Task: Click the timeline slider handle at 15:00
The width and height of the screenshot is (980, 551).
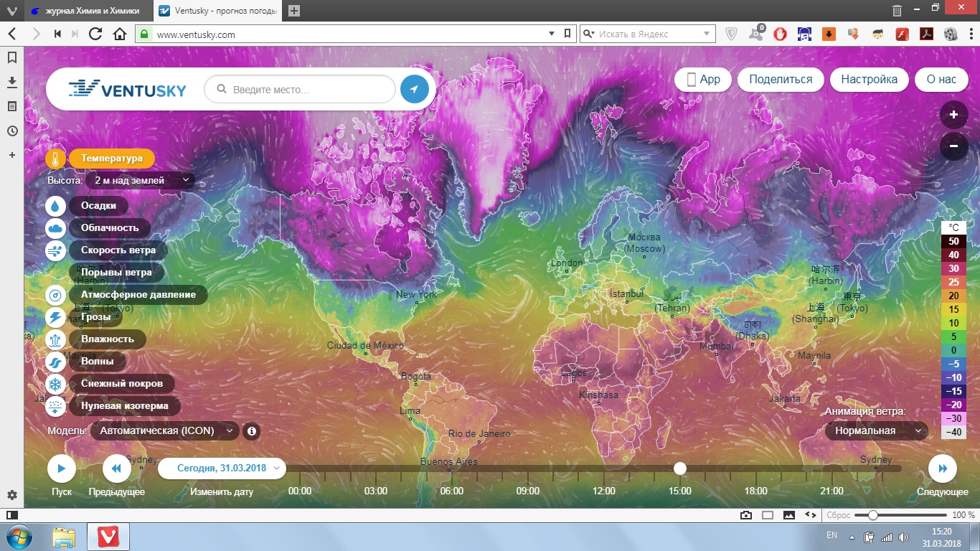Action: click(x=680, y=468)
